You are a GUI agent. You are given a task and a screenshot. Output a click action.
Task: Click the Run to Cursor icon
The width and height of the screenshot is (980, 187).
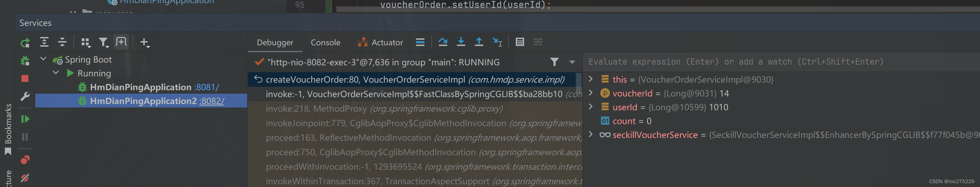[497, 42]
